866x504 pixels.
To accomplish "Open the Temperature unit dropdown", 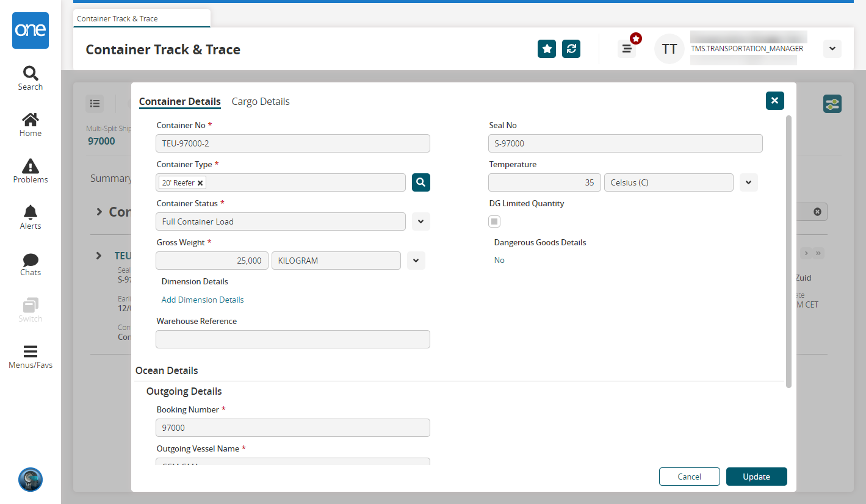I will 749,182.
